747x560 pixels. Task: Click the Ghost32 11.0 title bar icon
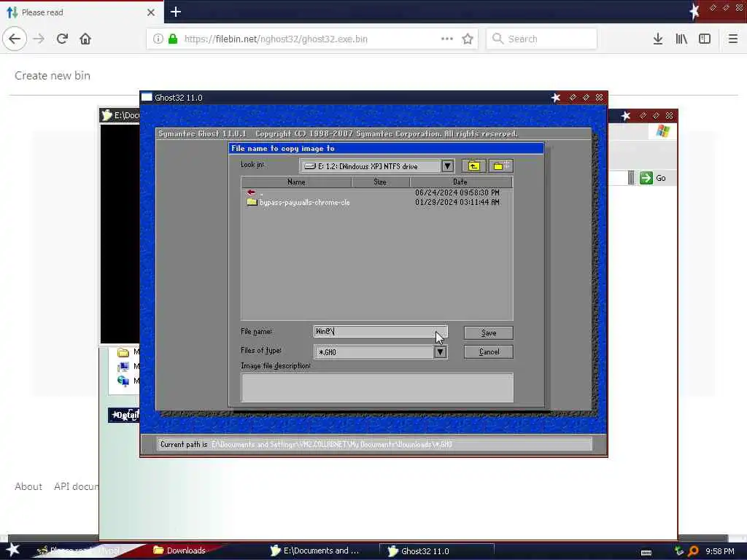(x=147, y=98)
